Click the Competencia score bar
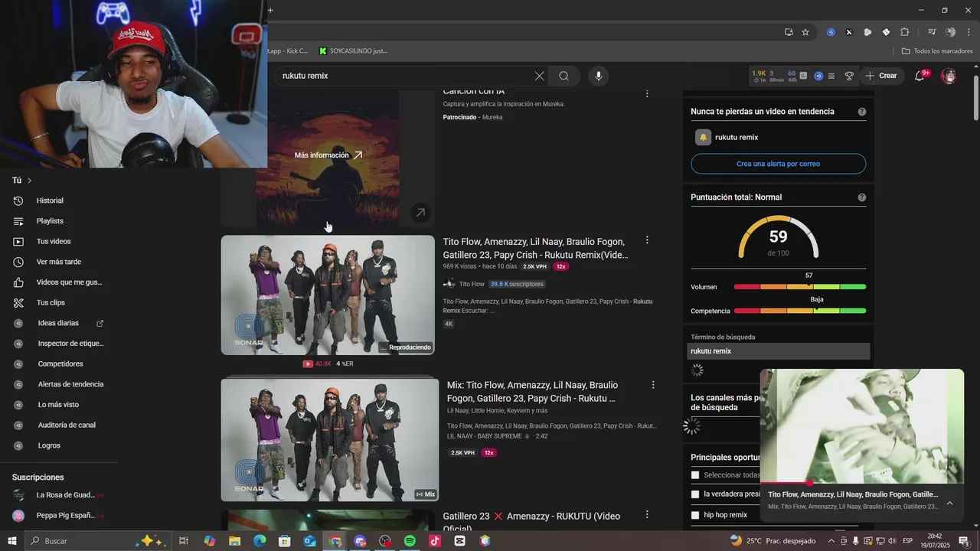 [x=800, y=311]
